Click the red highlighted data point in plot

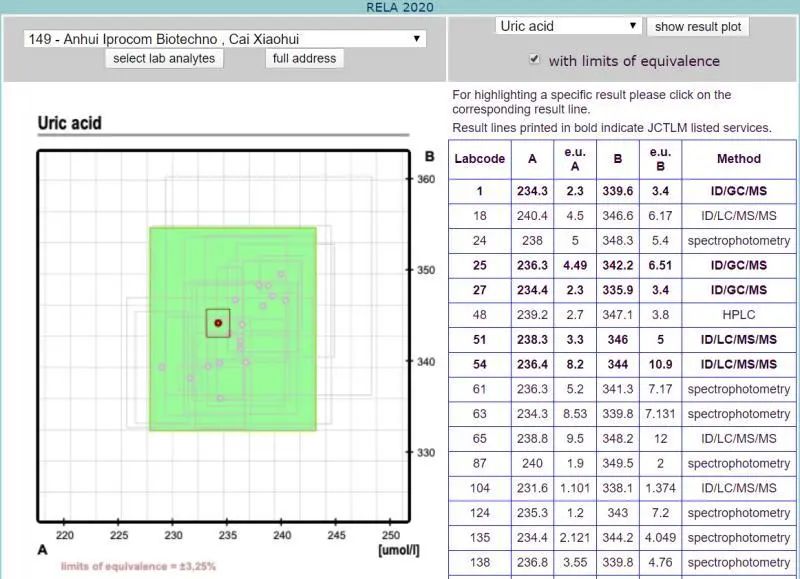(218, 323)
